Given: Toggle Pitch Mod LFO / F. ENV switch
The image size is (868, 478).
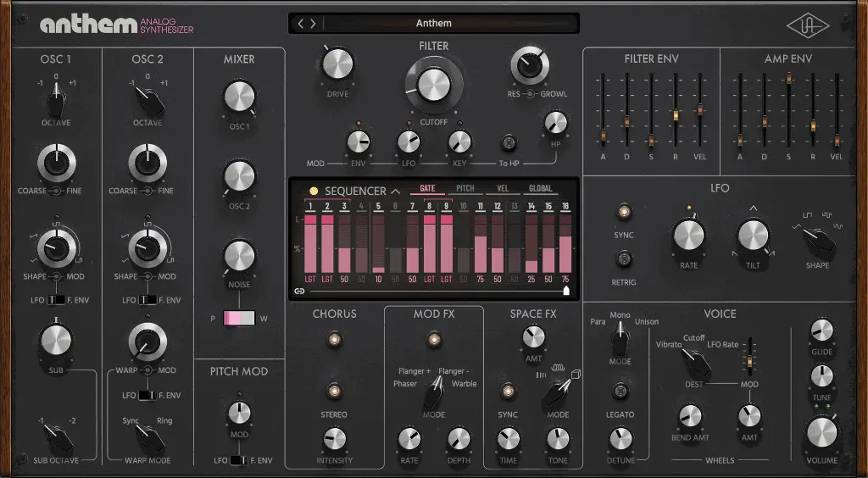Looking at the screenshot, I should click(239, 460).
